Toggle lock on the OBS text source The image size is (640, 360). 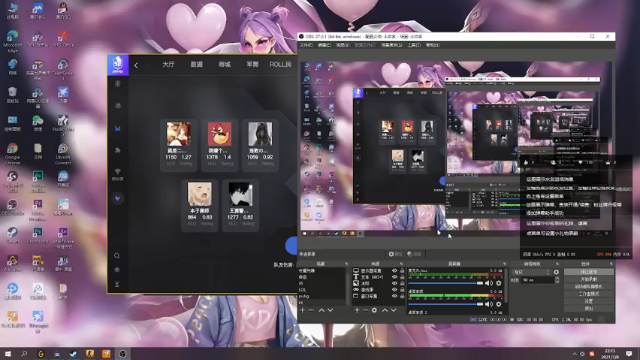pyautogui.click(x=402, y=277)
